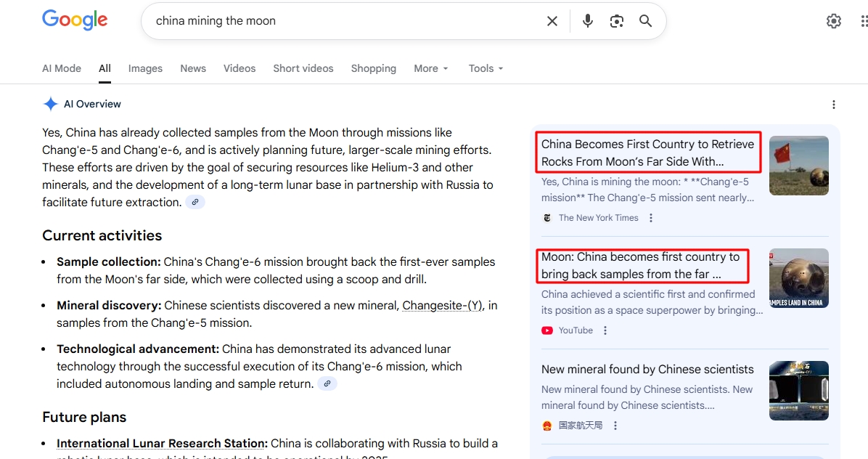Image resolution: width=868 pixels, height=459 pixels.
Task: Click the 'Technological advancement:' bullet label
Action: click(x=138, y=349)
